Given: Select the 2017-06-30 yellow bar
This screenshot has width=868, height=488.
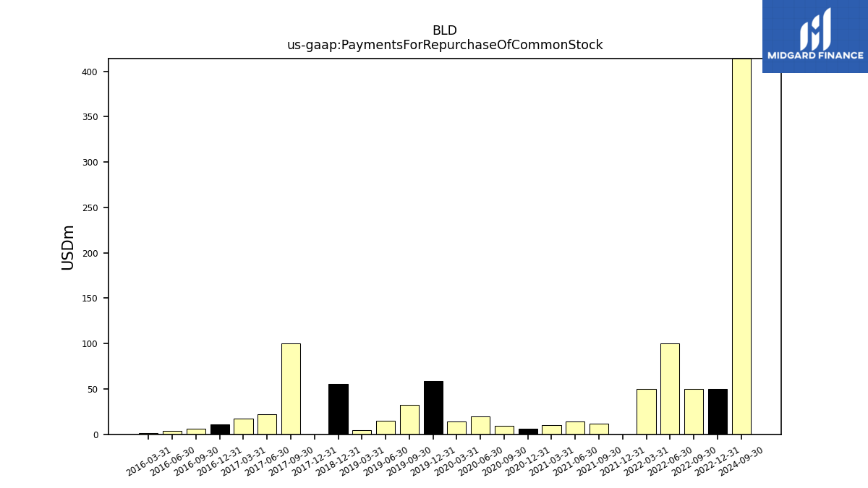Looking at the screenshot, I should click(x=267, y=424).
